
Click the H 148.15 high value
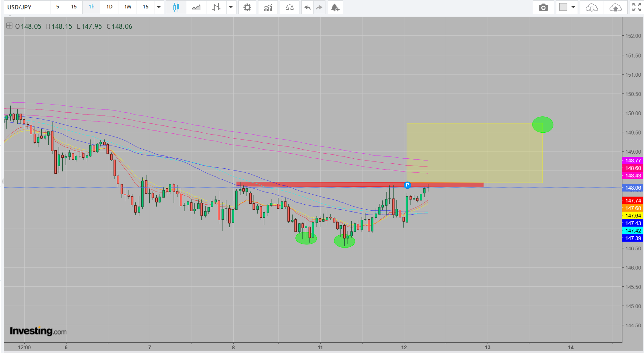click(x=59, y=26)
